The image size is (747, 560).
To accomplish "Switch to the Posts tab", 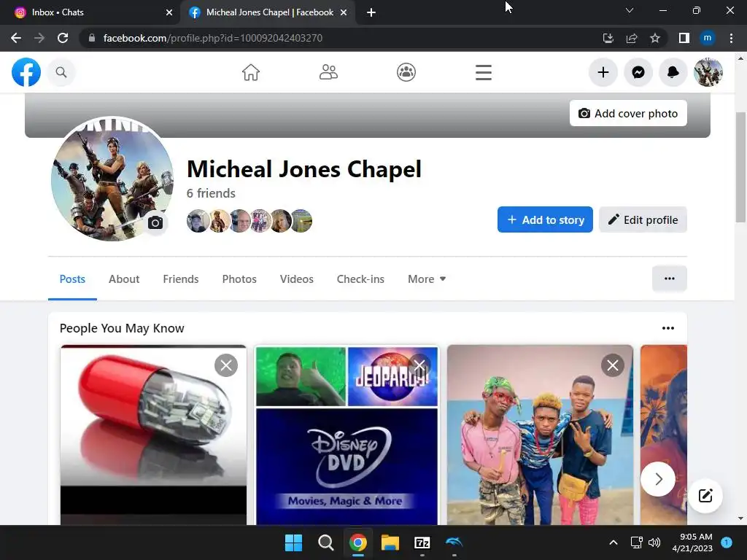I will [x=72, y=279].
